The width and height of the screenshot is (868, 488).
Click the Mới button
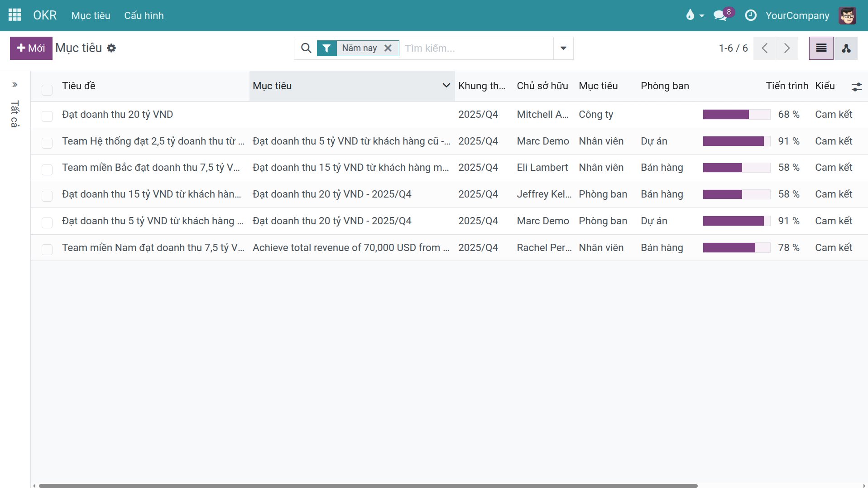pos(31,48)
